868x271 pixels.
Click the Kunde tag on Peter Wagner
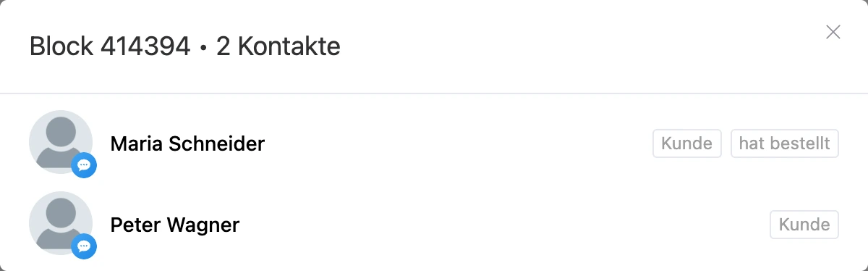coord(804,225)
